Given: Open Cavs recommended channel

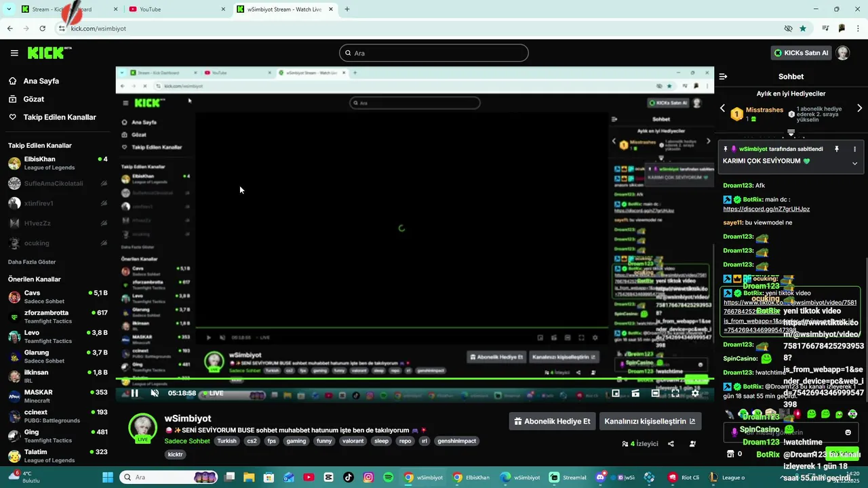Looking at the screenshot, I should [57, 297].
